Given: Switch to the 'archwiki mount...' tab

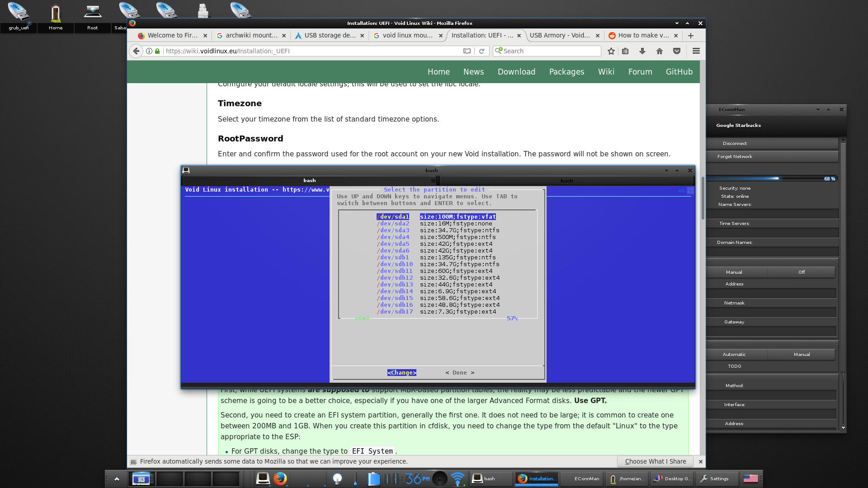Looking at the screenshot, I should pos(251,36).
